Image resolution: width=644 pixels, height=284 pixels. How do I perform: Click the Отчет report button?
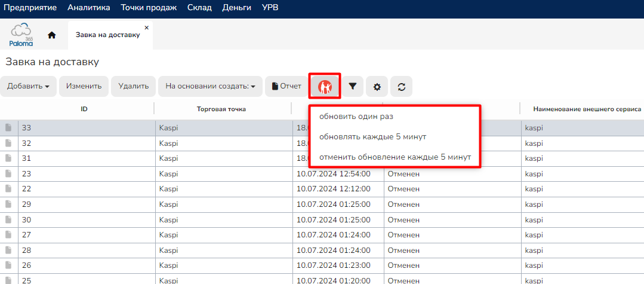click(x=286, y=86)
